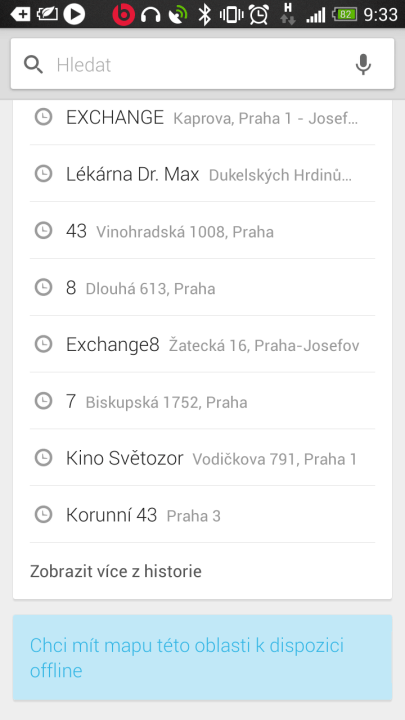Tap the alarm clock status icon
This screenshot has width=405, height=720.
click(259, 14)
